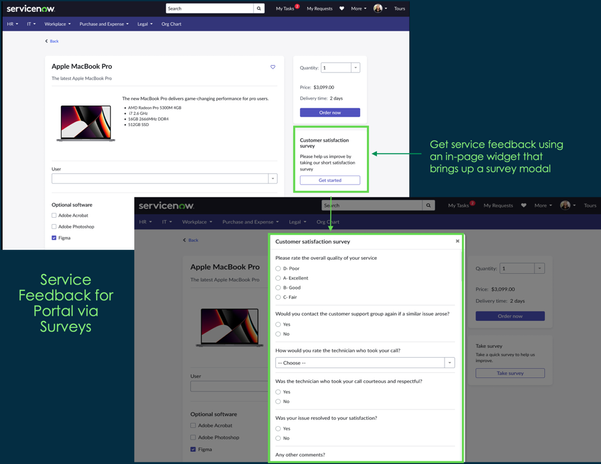Tick Adobe Photoshop checkbox in lower portal
The height and width of the screenshot is (464, 601).
193,437
